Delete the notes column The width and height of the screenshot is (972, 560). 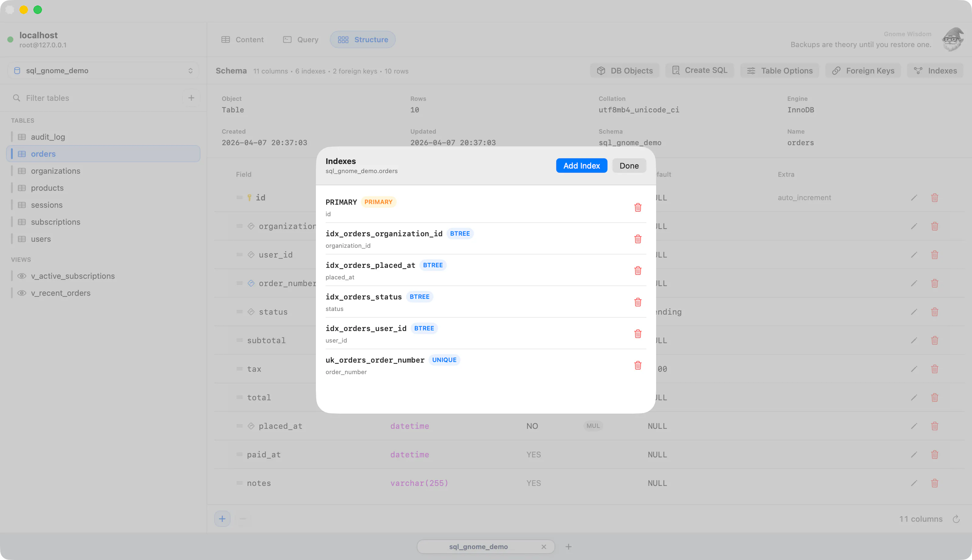[x=935, y=483]
